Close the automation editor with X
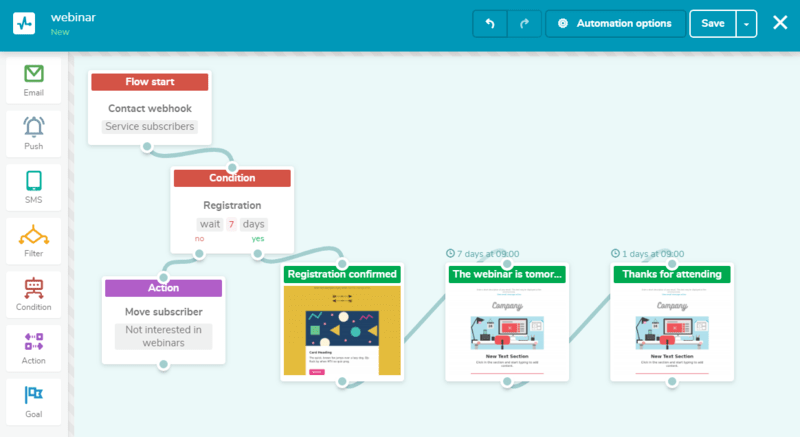This screenshot has width=800, height=437. click(780, 22)
